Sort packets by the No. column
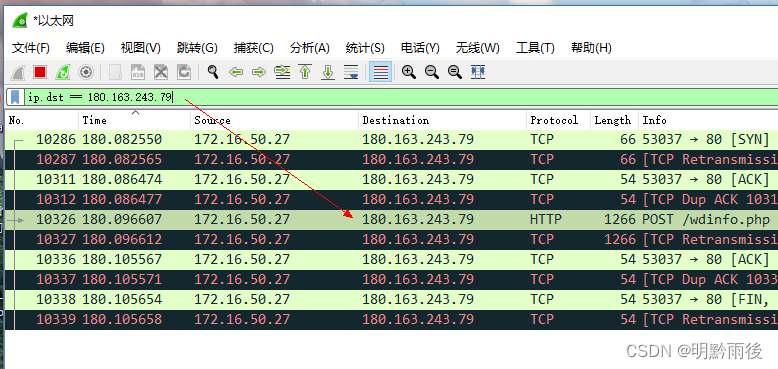Viewport: 778px width, 369px height. coord(42,121)
